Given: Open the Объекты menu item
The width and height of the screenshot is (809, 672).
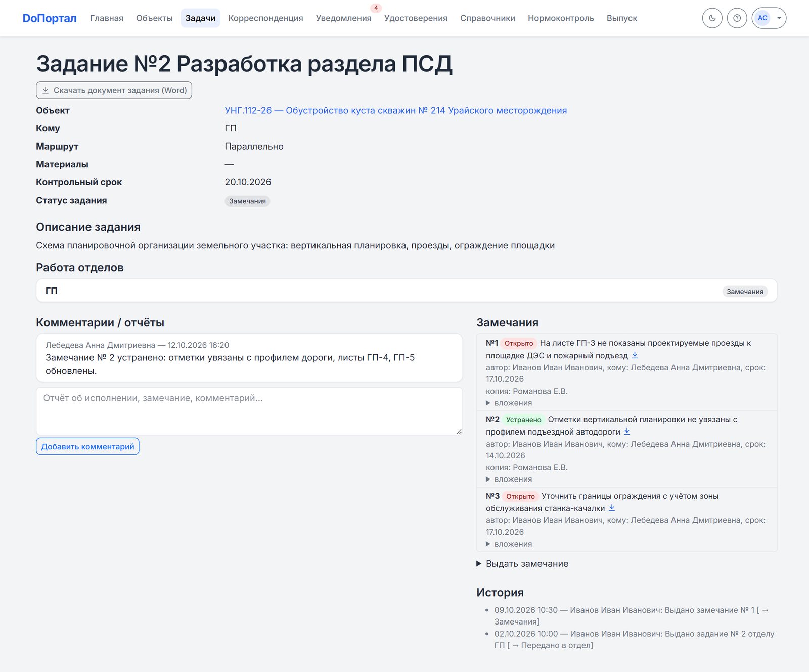Looking at the screenshot, I should [x=154, y=18].
